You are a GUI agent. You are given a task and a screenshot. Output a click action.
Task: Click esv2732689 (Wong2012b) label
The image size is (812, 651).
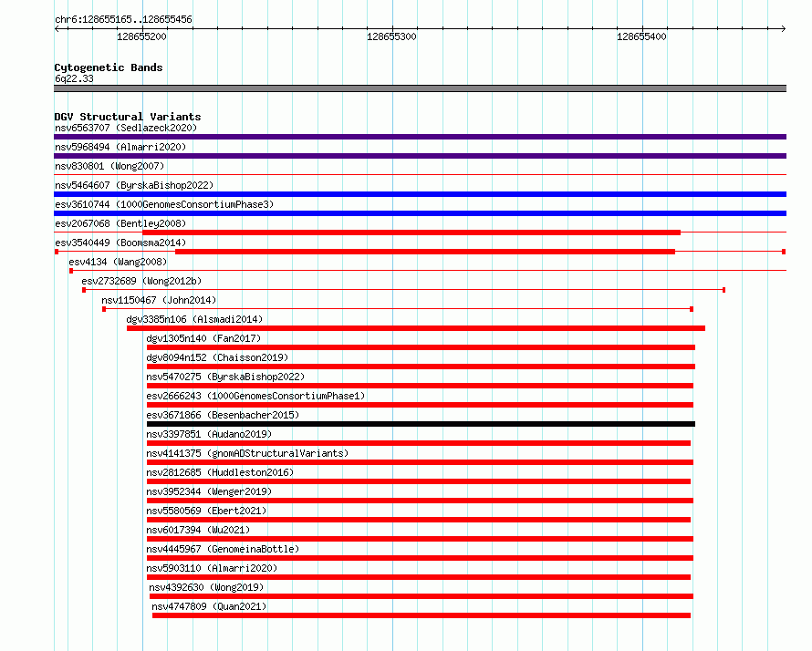coord(141,281)
